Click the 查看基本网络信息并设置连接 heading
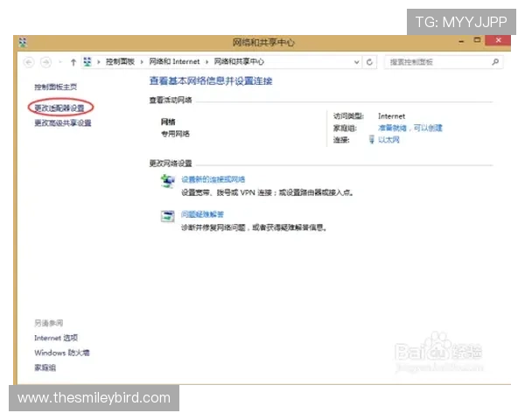The image size is (525, 420). [211, 81]
